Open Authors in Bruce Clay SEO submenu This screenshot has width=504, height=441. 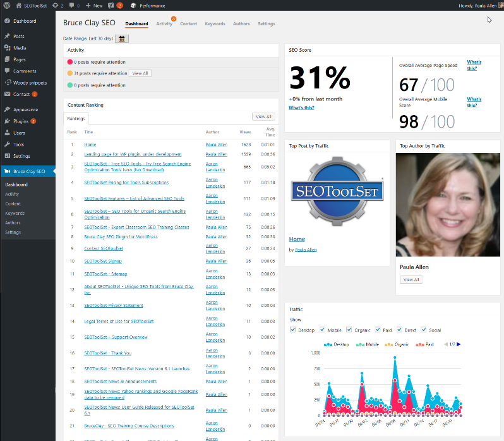coord(13,223)
